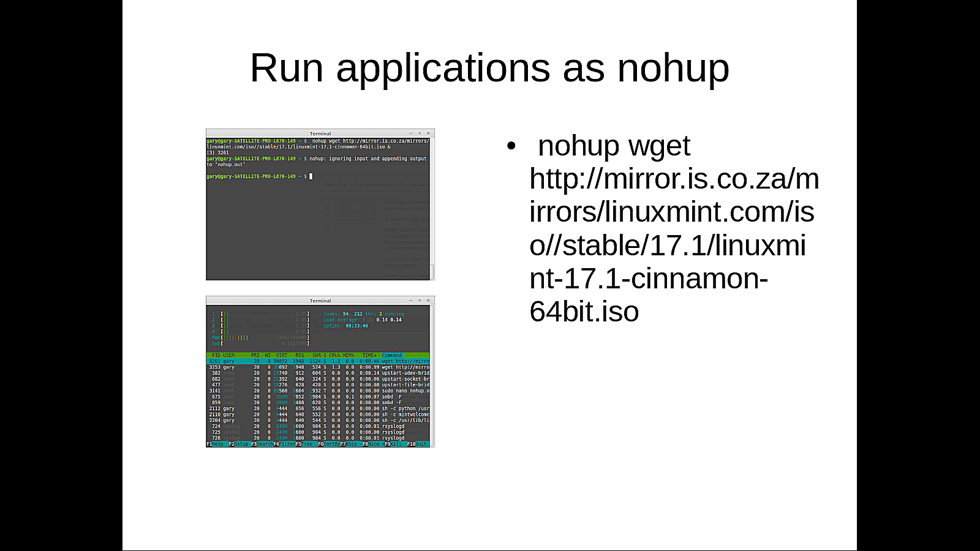This screenshot has width=980, height=551.
Task: Maximize the nohup wget Terminal window
Action: [420, 133]
